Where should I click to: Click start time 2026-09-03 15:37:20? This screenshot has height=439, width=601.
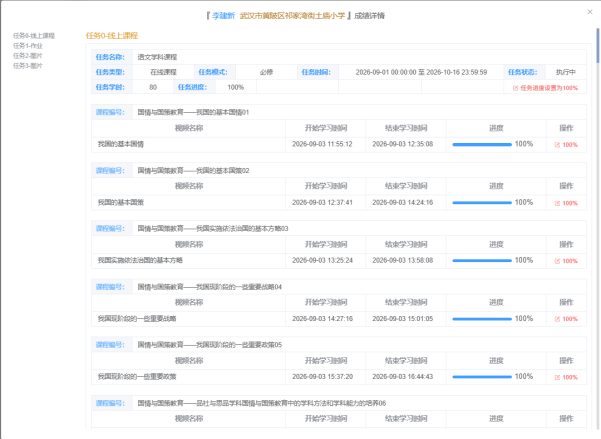322,377
